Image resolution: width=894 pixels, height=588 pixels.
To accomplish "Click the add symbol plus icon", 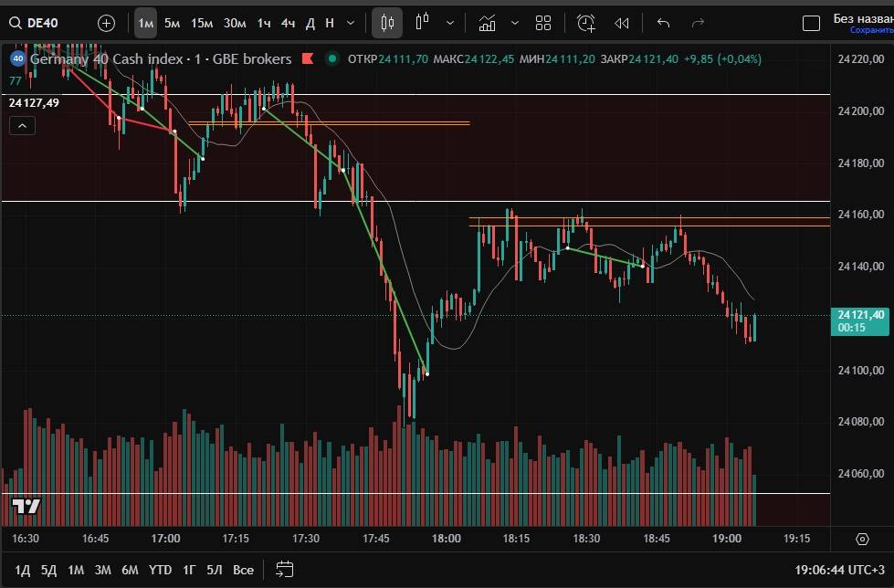I will 106,23.
